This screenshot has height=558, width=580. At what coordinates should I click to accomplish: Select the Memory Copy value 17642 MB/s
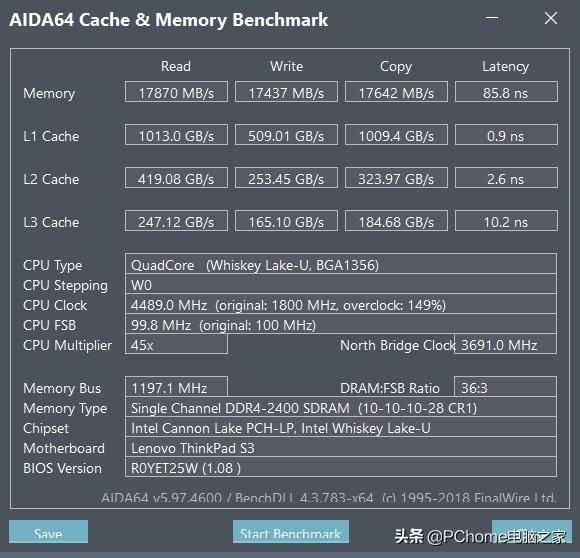point(396,92)
